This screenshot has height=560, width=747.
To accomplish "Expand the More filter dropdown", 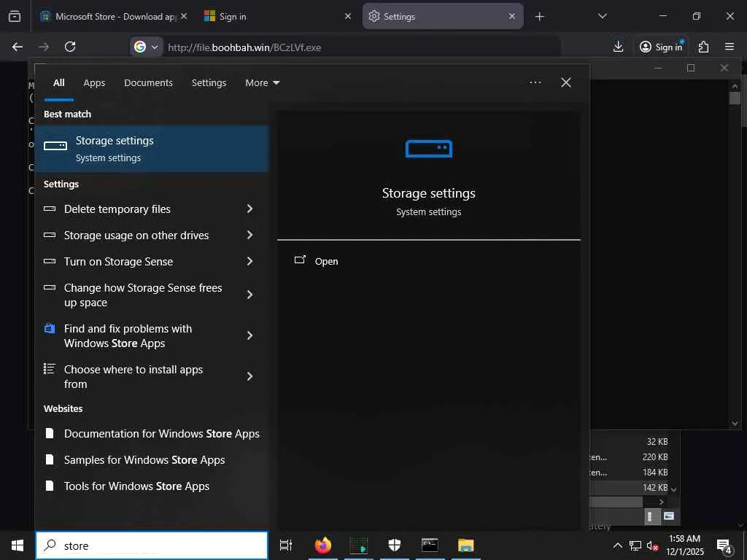I will coord(262,83).
